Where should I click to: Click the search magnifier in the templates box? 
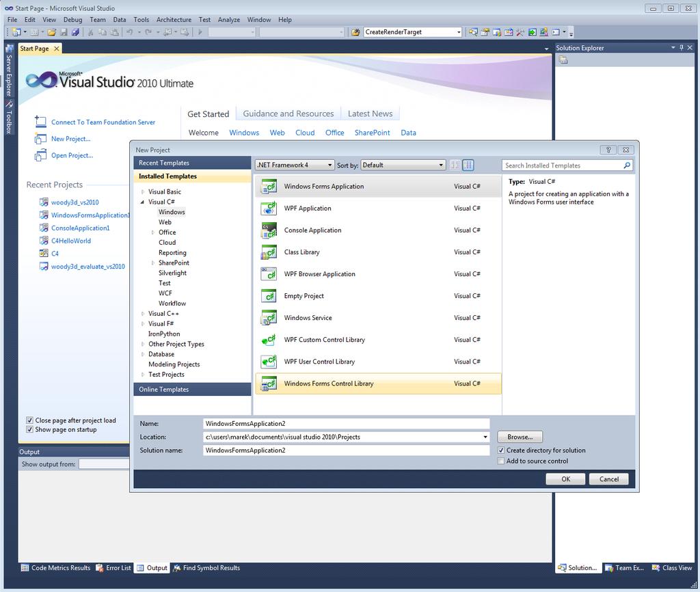coord(627,165)
